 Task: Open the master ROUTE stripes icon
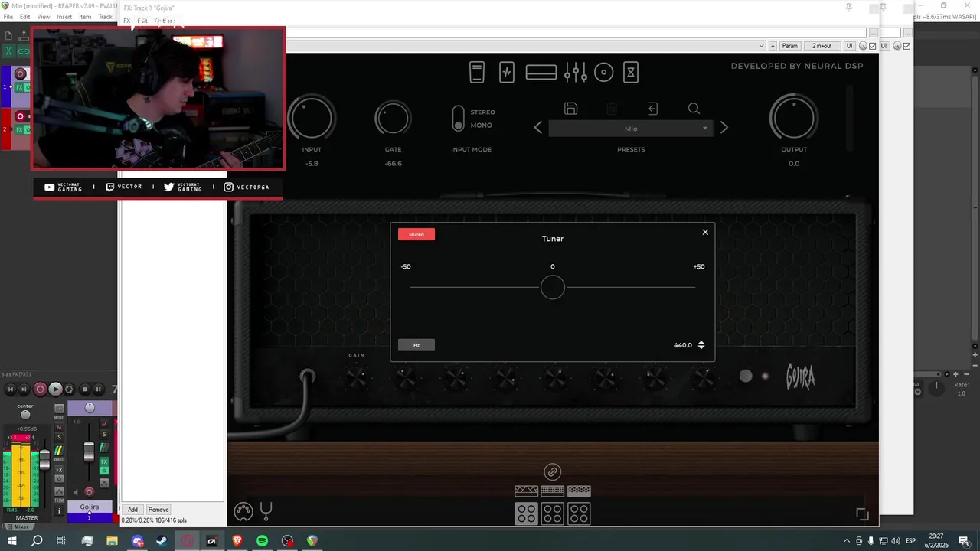coord(59,451)
